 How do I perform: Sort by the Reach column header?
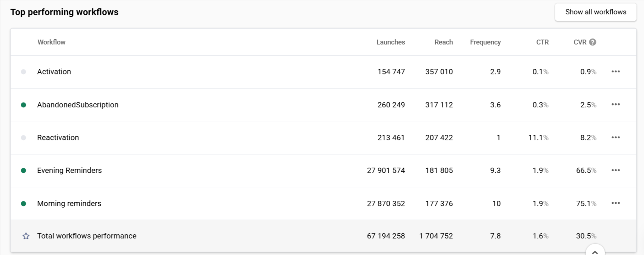pos(443,42)
